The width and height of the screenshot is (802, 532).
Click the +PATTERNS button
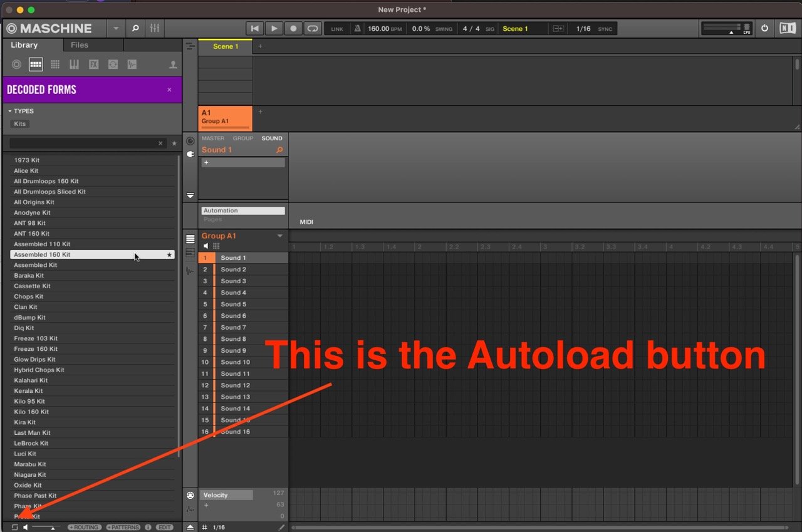pyautogui.click(x=123, y=528)
